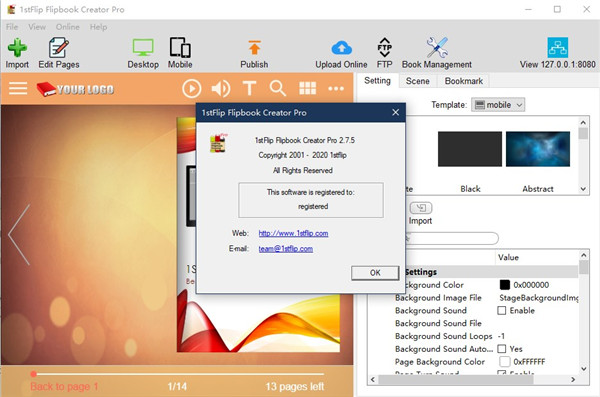Toggle flipbook sound speaker icon
Screen dimensions: 600x397
[221, 88]
